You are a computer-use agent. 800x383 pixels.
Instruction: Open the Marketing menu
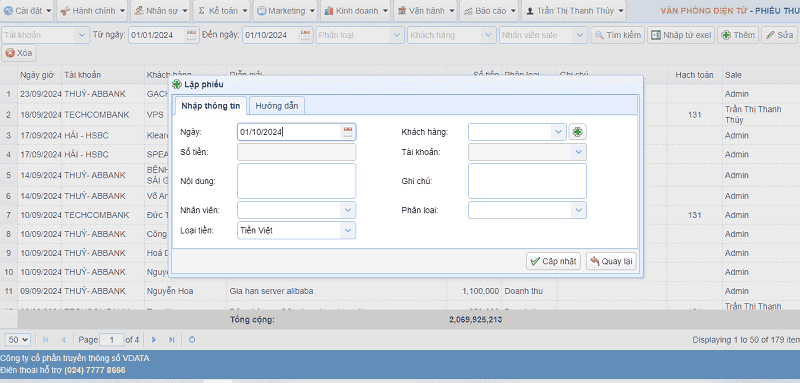(285, 10)
